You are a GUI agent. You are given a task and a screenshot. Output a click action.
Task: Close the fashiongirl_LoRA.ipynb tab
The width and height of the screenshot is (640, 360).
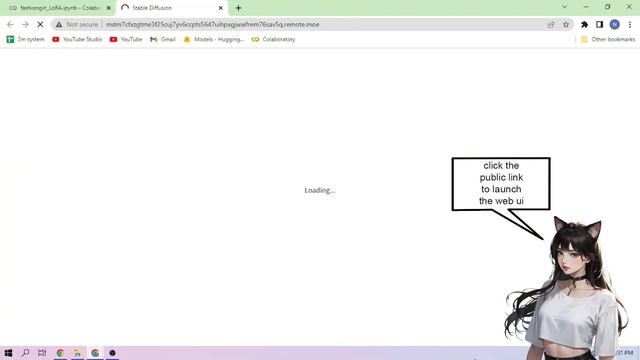pos(109,8)
